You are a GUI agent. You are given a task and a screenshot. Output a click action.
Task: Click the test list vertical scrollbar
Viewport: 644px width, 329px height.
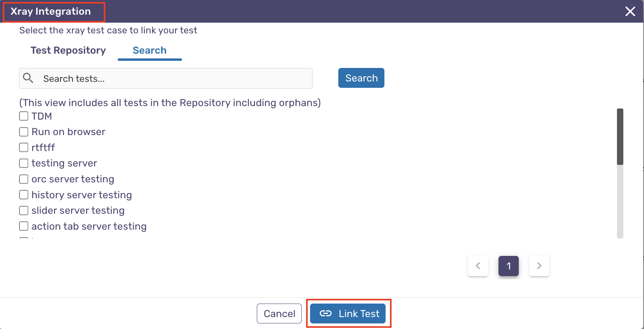tap(620, 136)
